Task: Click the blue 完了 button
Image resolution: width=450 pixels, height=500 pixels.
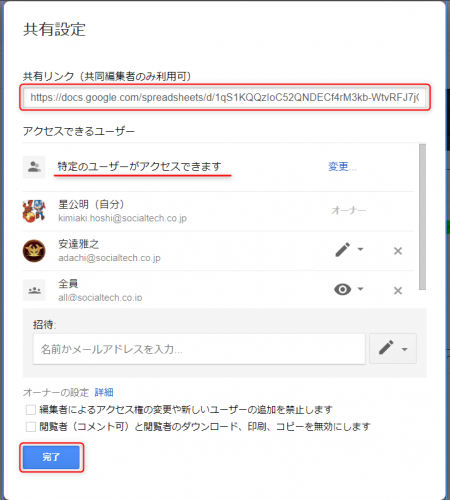Action: click(51, 457)
